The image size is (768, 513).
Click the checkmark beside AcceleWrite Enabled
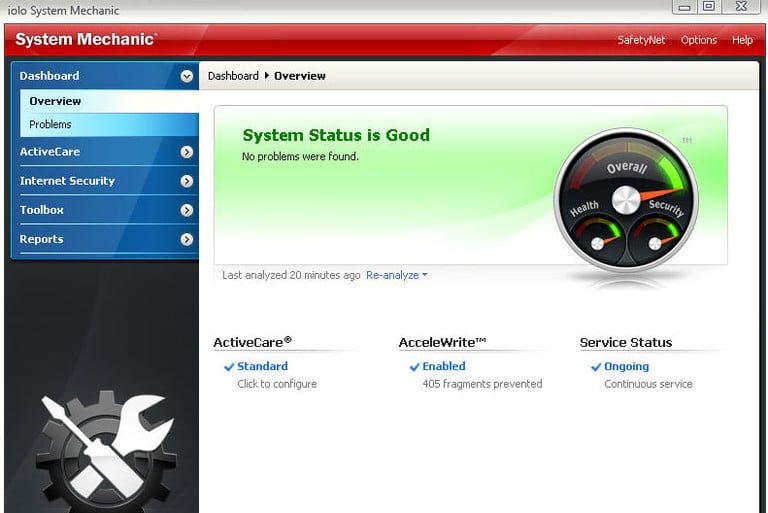tap(414, 367)
